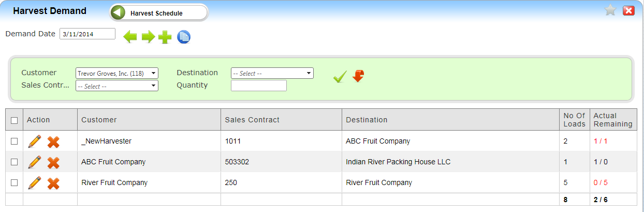Open the Customer dropdown Trevor Groves
Screen dimensions: 644x212
117,74
